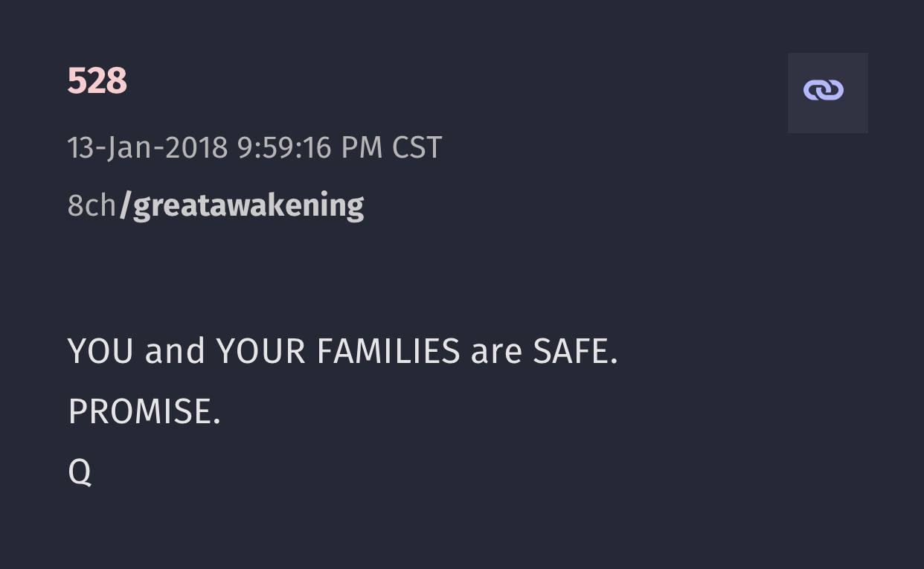
Task: Click the year 2018 in the timestamp
Action: coord(196,148)
